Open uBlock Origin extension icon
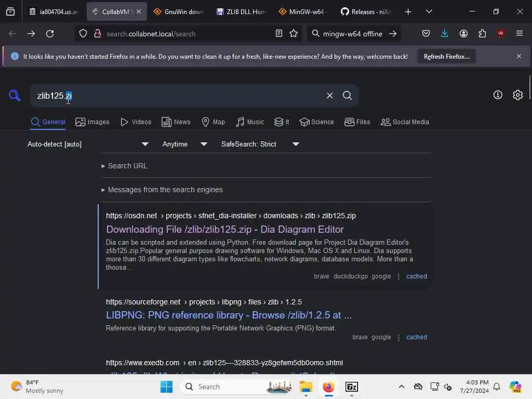 point(501,33)
